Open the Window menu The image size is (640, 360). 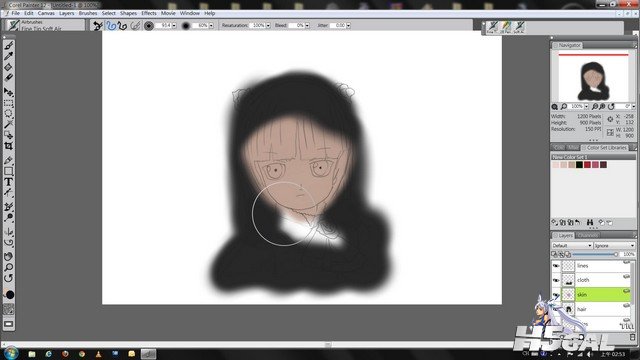pyautogui.click(x=190, y=13)
